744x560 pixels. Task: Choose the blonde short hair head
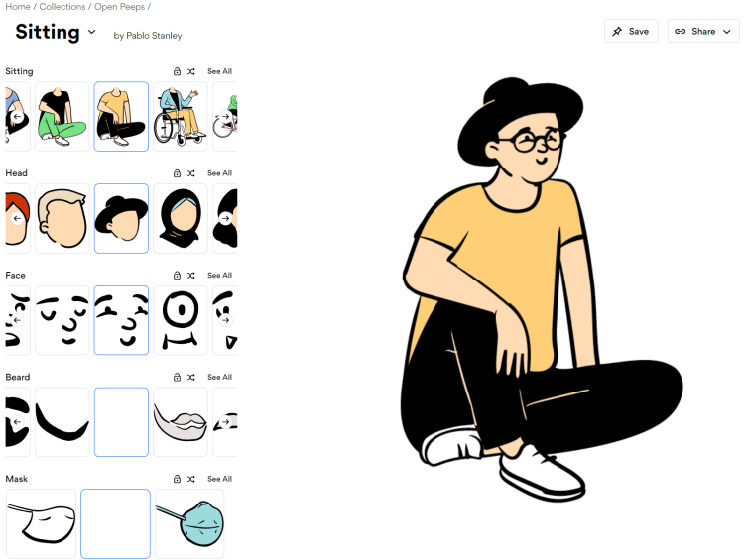[62, 219]
